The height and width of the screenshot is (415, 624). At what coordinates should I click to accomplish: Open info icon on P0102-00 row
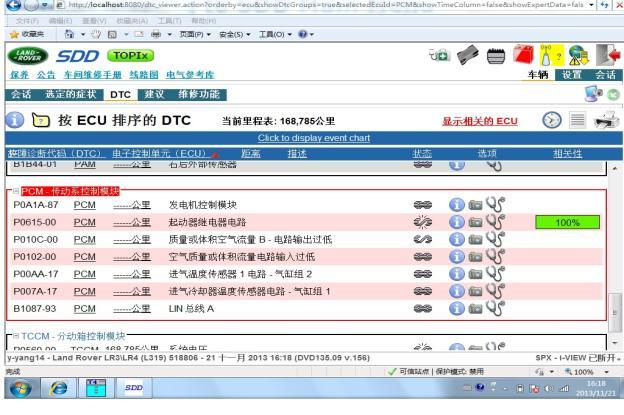[x=456, y=257]
